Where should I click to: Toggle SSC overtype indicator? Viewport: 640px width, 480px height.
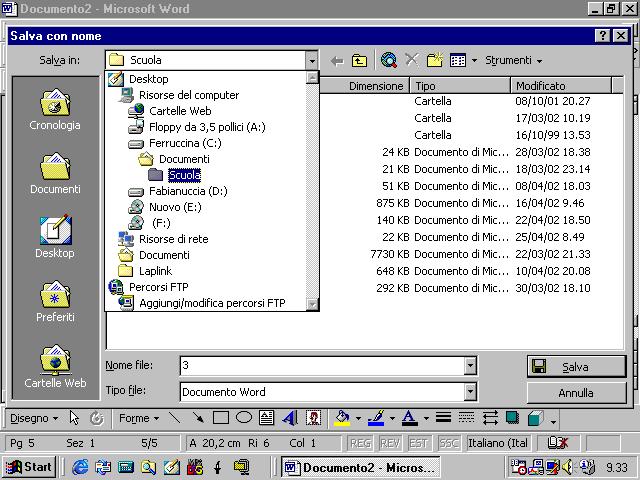pos(448,443)
